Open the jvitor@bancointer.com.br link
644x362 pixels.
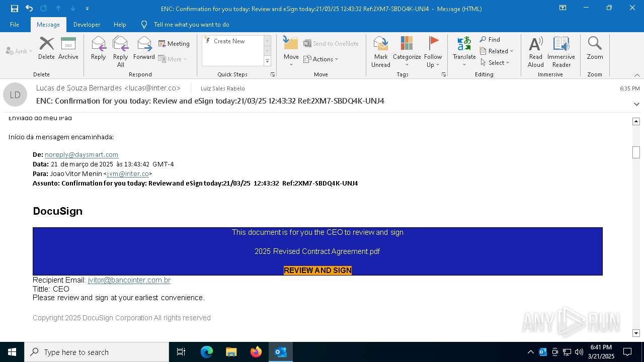tap(129, 280)
